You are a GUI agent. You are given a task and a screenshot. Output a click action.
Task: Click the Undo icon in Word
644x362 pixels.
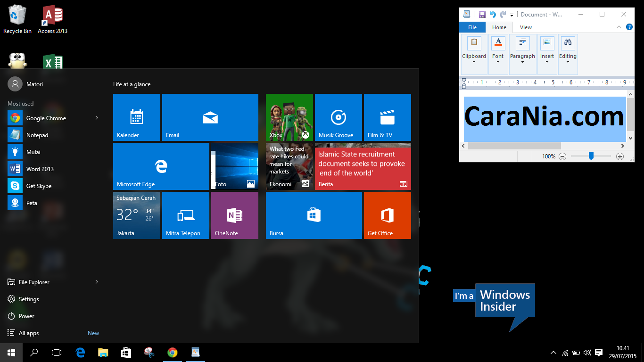tap(492, 14)
